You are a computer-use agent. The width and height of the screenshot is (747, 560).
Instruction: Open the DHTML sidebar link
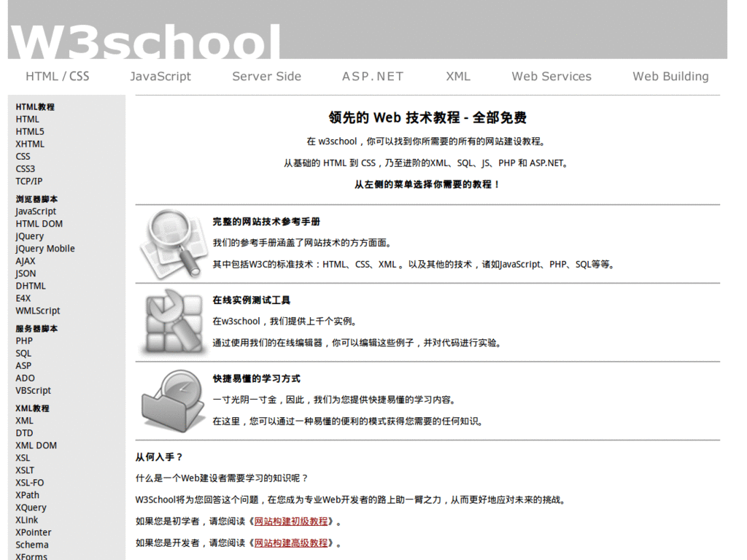point(31,286)
